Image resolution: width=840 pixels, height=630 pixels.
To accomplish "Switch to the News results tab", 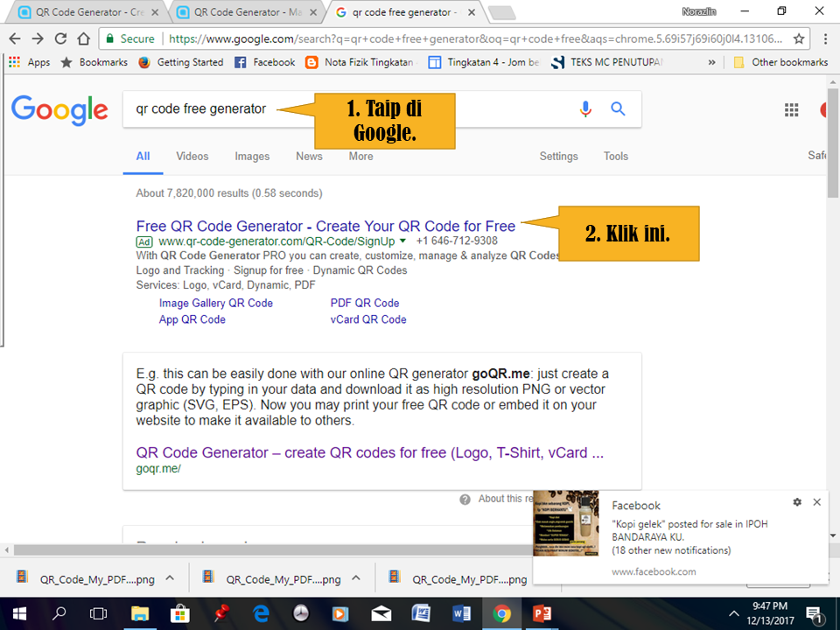I will [309, 157].
